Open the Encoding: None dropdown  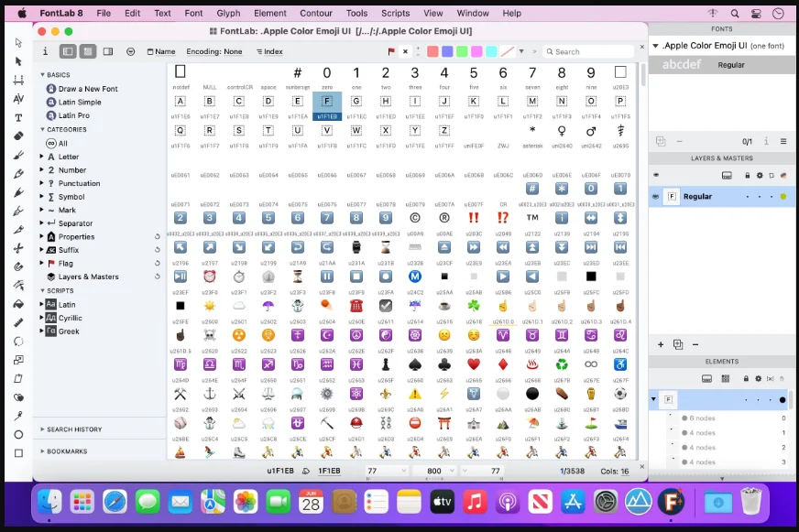[x=214, y=51]
